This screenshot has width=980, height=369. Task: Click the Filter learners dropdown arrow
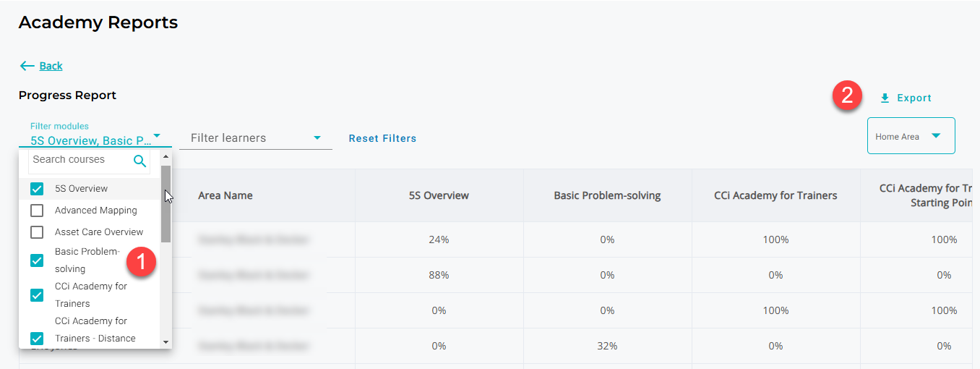pyautogui.click(x=317, y=137)
